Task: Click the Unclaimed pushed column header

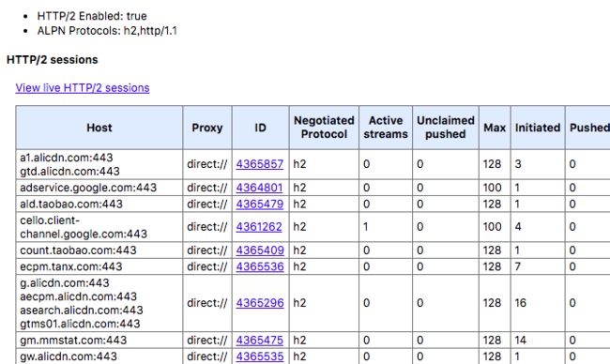Action: click(446, 128)
